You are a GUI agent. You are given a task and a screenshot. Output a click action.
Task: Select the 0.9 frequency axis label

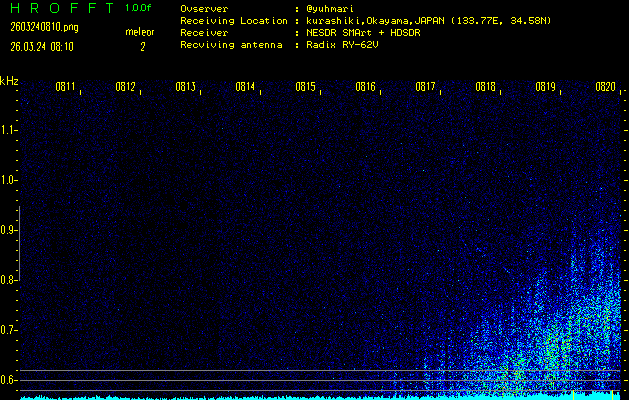[9, 229]
